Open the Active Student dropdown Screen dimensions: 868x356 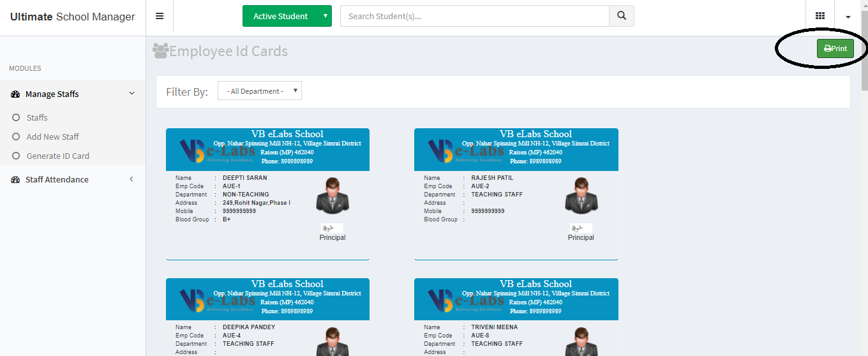[x=287, y=16]
